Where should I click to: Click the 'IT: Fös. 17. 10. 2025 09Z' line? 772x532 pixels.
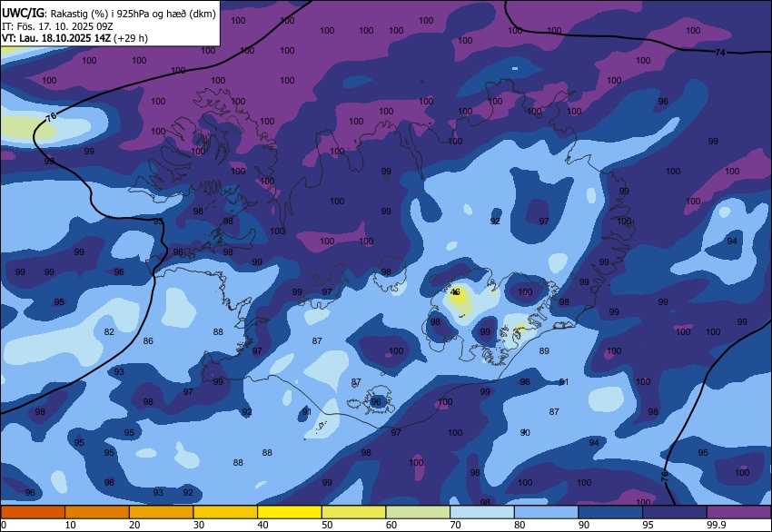[x=57, y=26]
